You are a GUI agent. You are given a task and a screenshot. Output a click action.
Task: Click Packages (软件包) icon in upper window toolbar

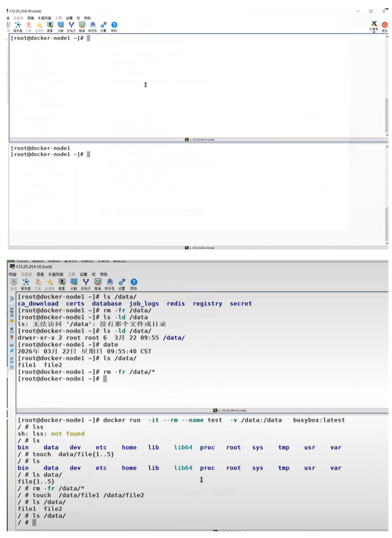click(x=92, y=26)
